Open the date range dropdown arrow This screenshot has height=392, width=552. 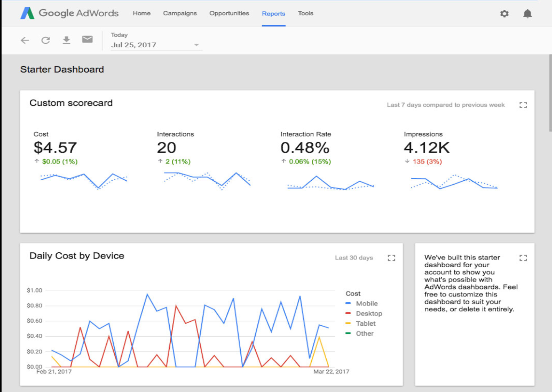pyautogui.click(x=196, y=45)
